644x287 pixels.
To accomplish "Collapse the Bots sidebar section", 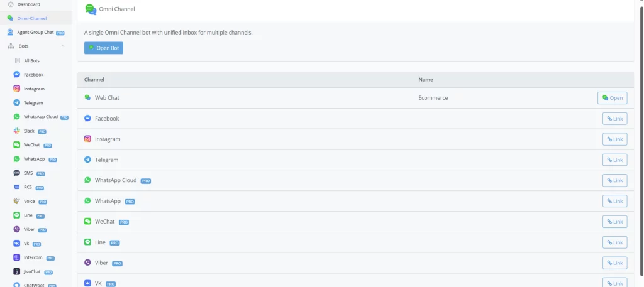I will (63, 46).
